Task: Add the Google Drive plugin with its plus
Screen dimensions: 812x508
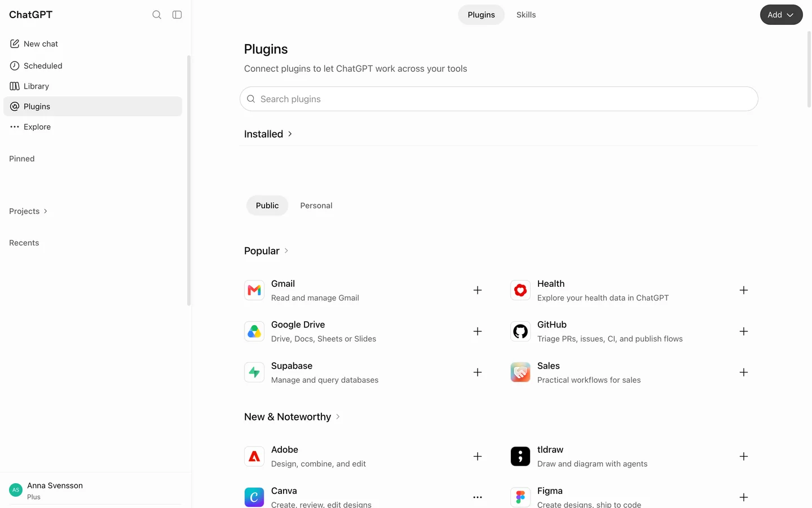Action: tap(478, 331)
